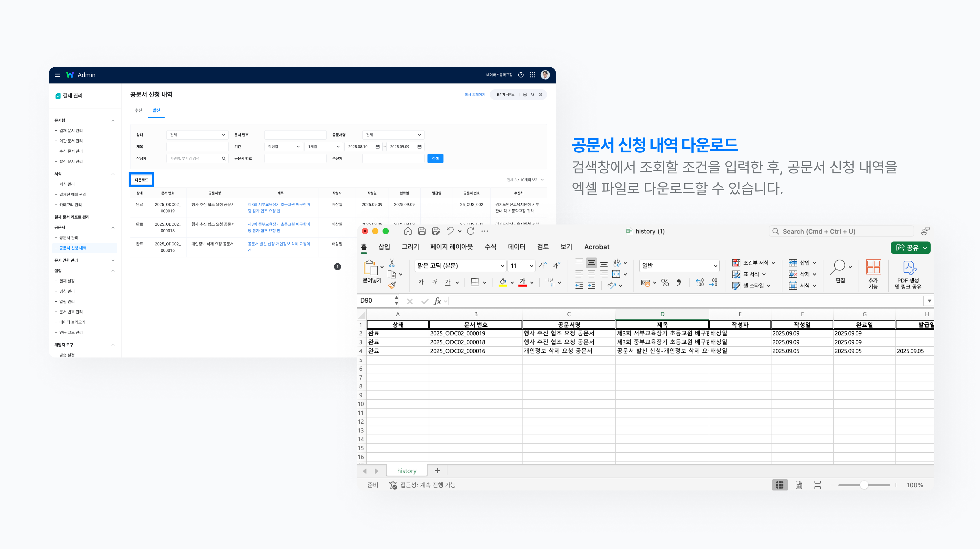Click the fill color bucket icon

[503, 282]
